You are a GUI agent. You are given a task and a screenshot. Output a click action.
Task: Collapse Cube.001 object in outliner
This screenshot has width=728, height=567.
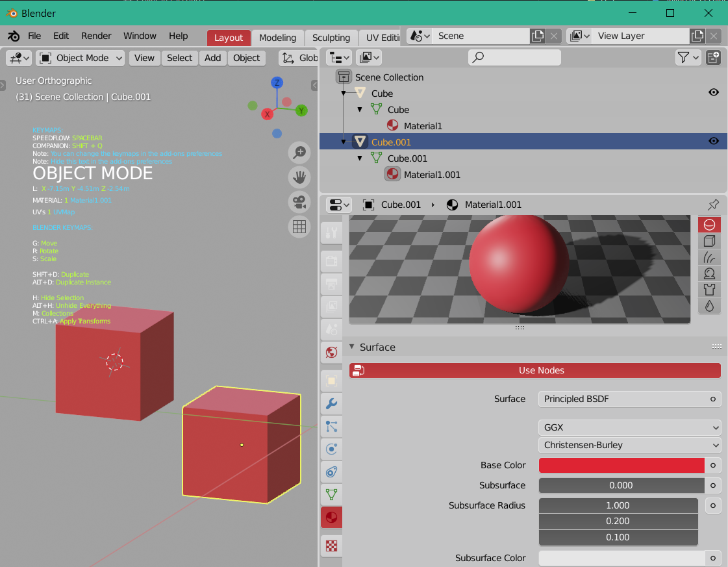tap(344, 142)
